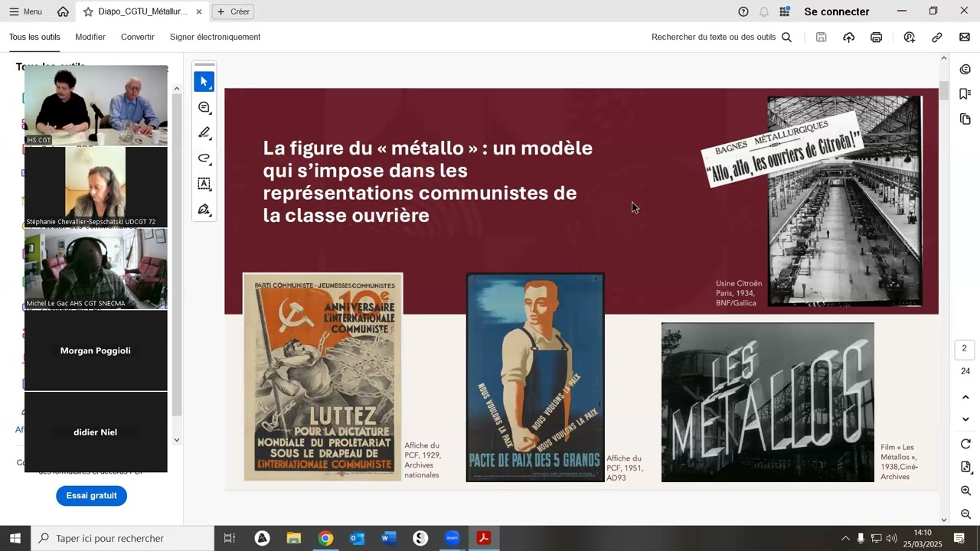This screenshot has width=980, height=551.
Task: Close the Diapo_CGTU_Métallur tab
Action: point(199,11)
